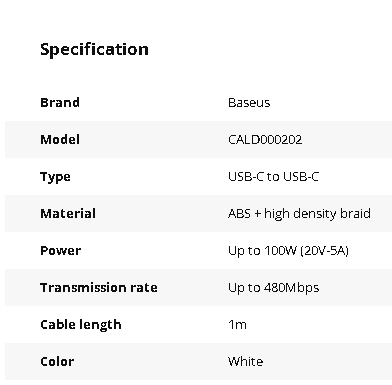Click model number CALD000202
This screenshot has height=385, width=392.
[265, 139]
